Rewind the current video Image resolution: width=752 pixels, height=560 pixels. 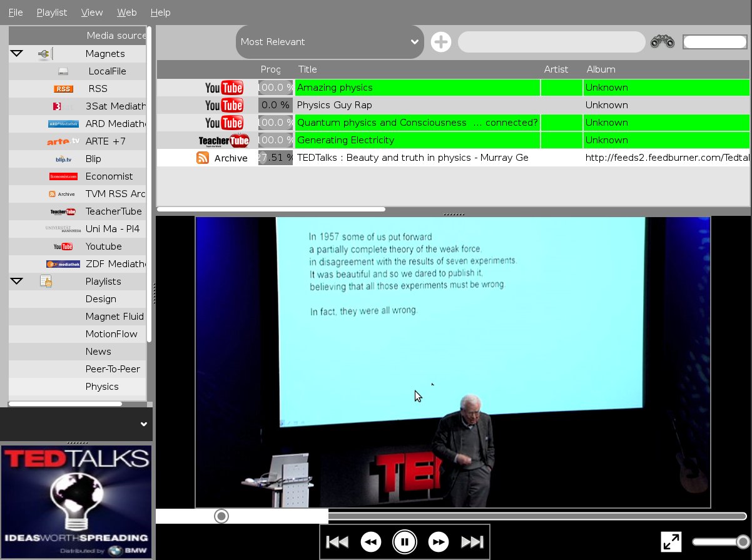pyautogui.click(x=371, y=542)
